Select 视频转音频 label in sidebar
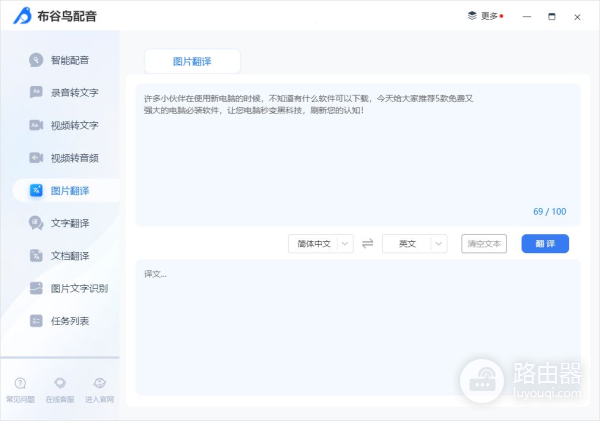The image size is (600, 421). (x=75, y=158)
